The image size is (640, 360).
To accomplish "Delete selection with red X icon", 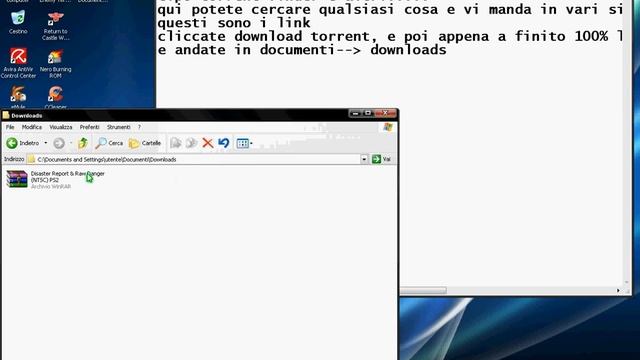I will tap(208, 143).
